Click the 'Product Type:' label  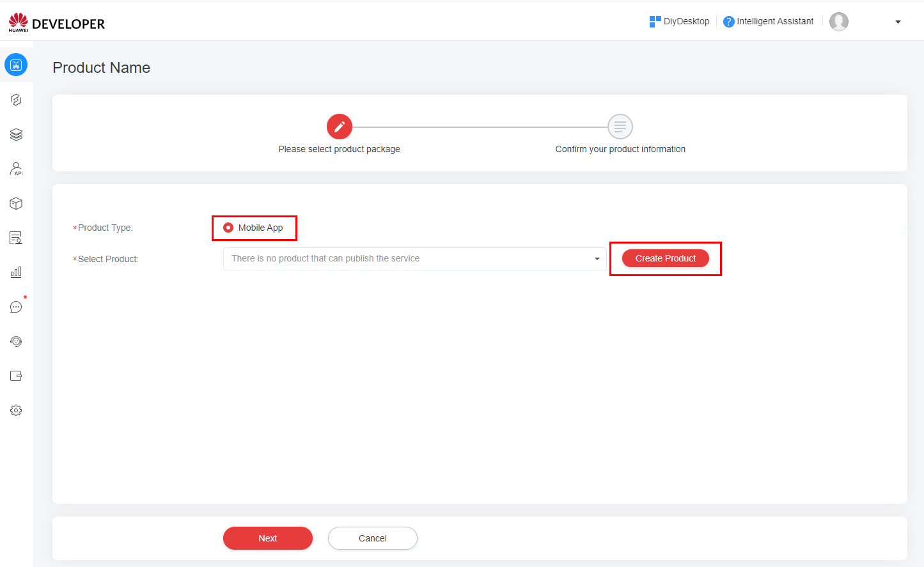(x=105, y=228)
